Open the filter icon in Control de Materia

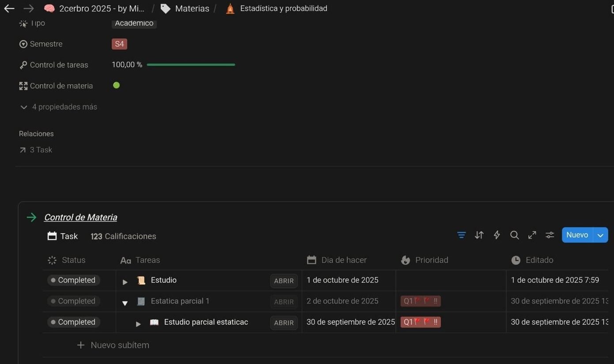(x=461, y=235)
